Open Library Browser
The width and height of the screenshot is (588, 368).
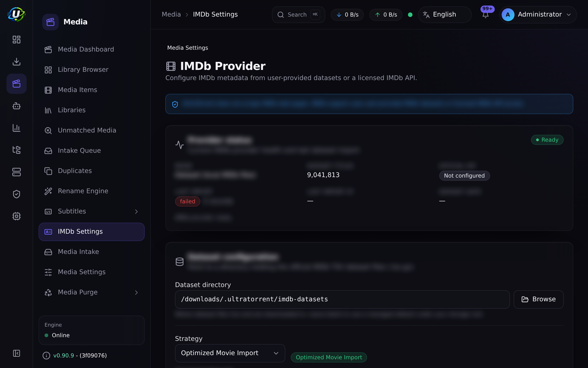click(92, 70)
